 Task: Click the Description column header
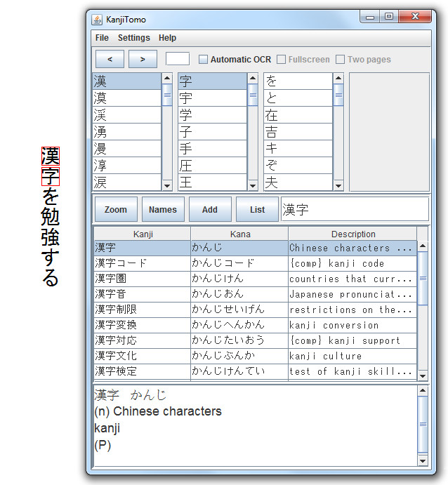coord(353,234)
